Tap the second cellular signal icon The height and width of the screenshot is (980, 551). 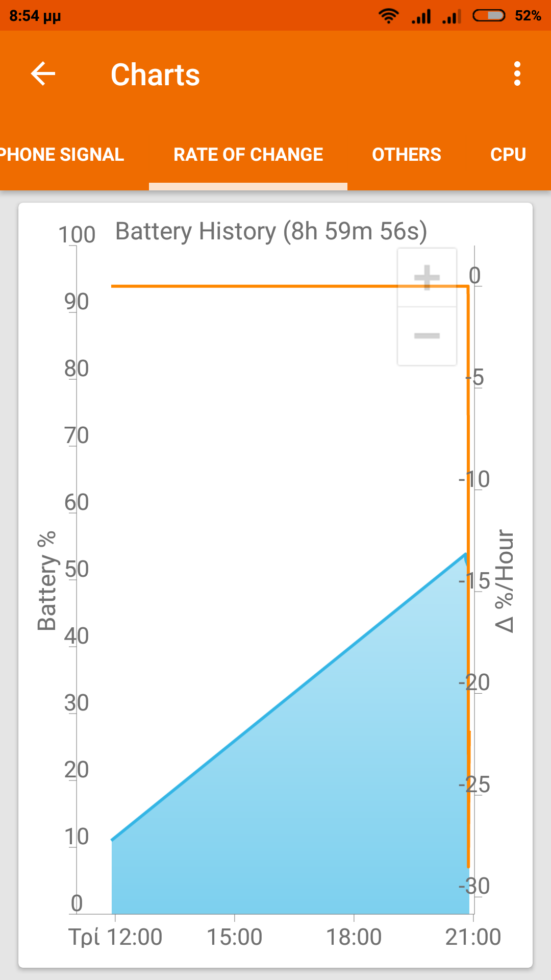coord(452,16)
